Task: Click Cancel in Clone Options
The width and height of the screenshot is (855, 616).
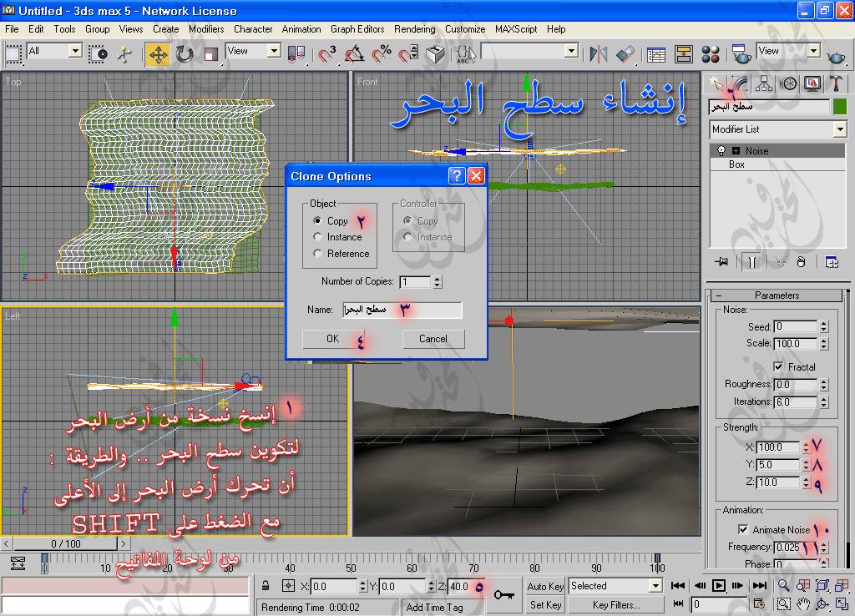Action: (433, 339)
